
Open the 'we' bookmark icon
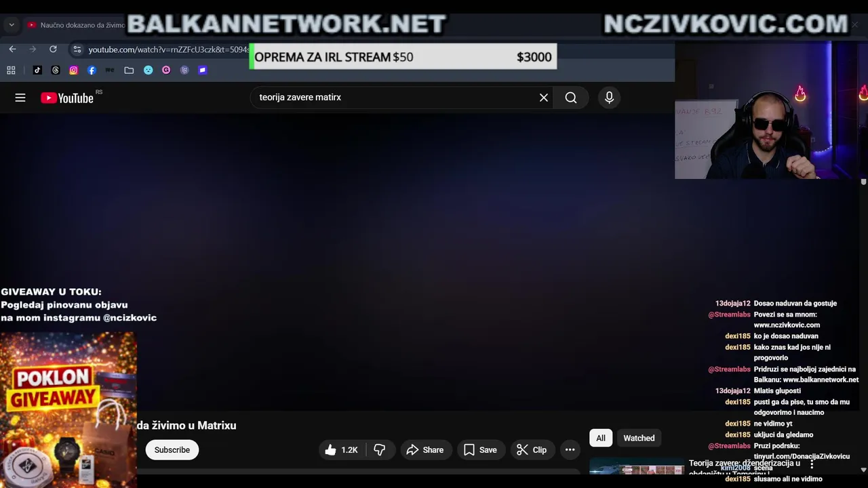pyautogui.click(x=110, y=70)
